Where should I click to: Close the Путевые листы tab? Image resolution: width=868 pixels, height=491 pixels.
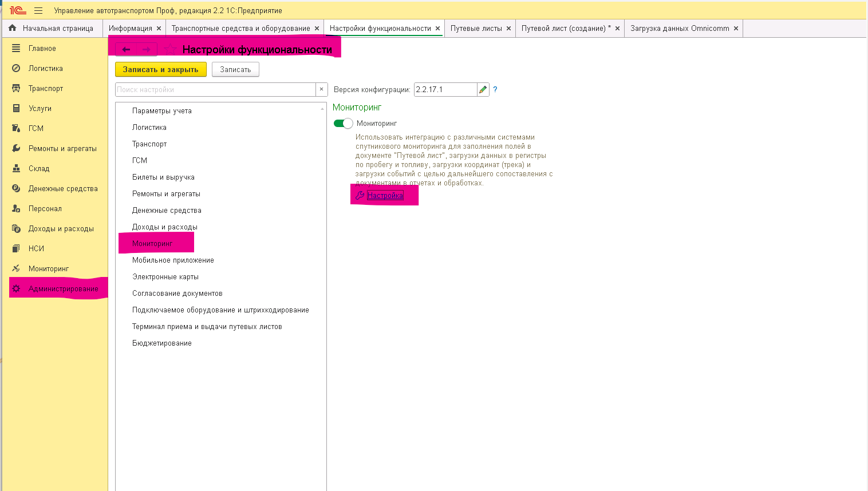508,28
